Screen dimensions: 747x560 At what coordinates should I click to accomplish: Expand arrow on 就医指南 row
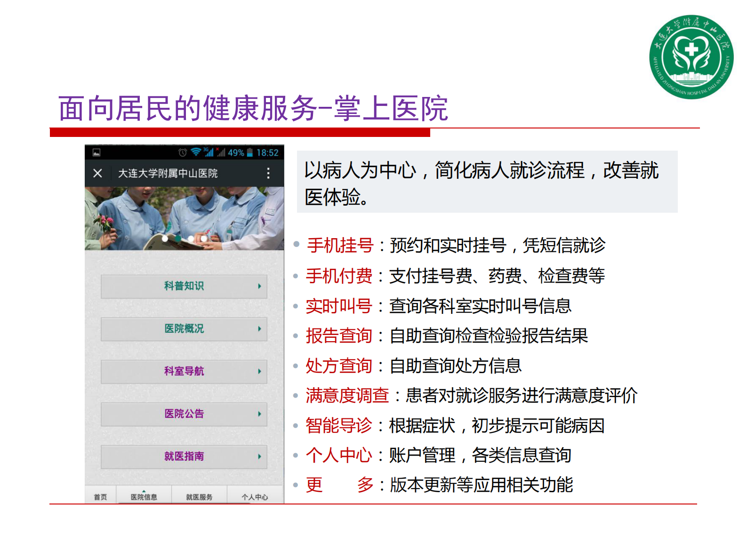pos(259,456)
